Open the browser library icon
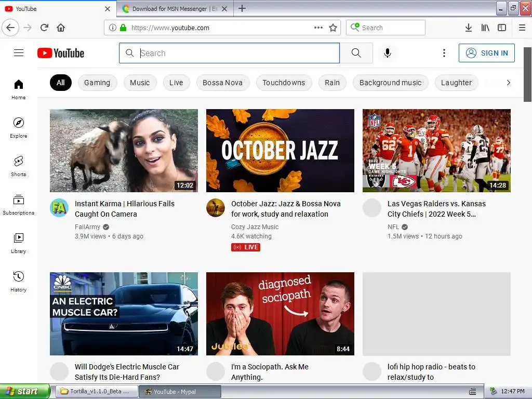Image resolution: width=532 pixels, height=399 pixels. coord(485,28)
